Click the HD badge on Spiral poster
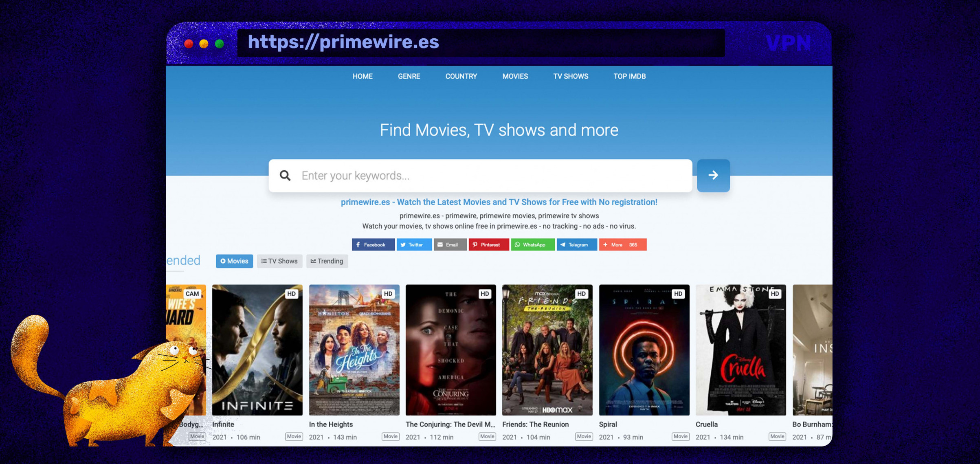This screenshot has width=980, height=464. point(678,294)
